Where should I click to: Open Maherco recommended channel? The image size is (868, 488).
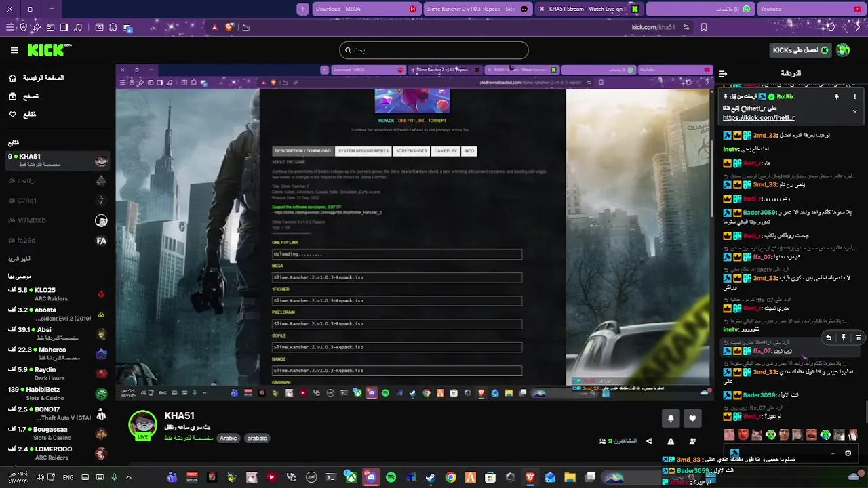(x=58, y=353)
